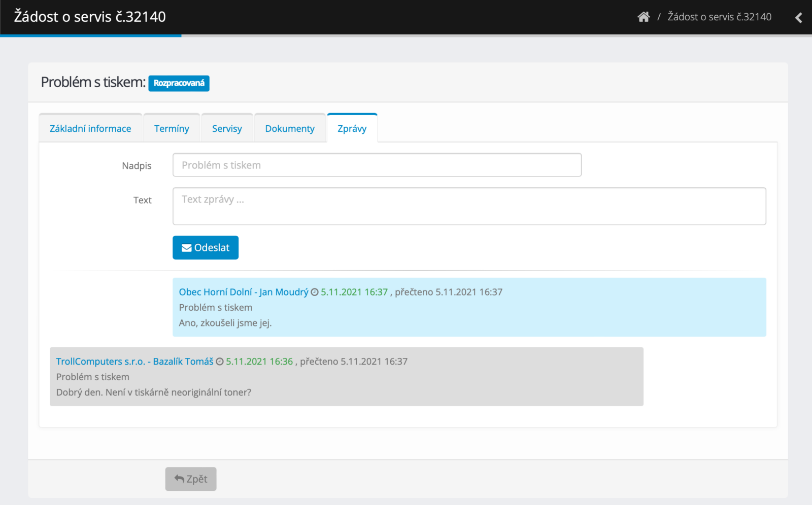Open sender link TrollComputers s.r.o. - Bazalík Tomáš
Viewport: 812px width, 505px height.
pos(134,362)
